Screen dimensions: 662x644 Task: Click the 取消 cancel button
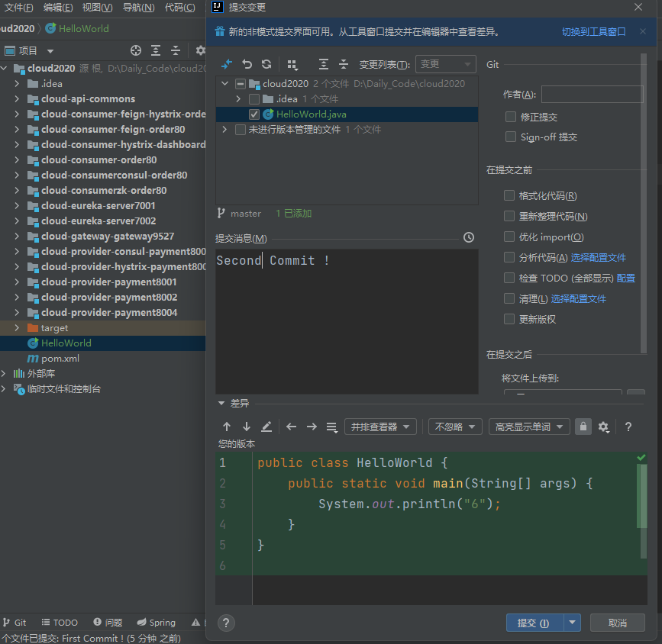click(617, 623)
